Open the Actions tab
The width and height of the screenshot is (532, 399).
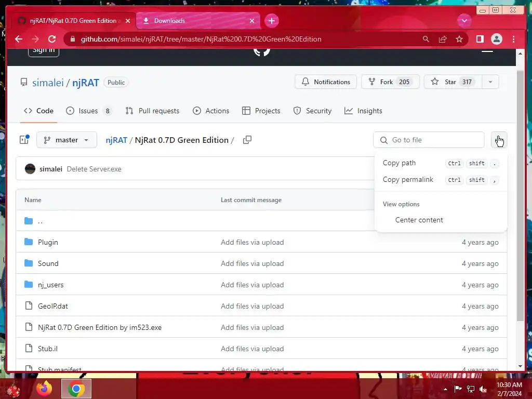211,111
